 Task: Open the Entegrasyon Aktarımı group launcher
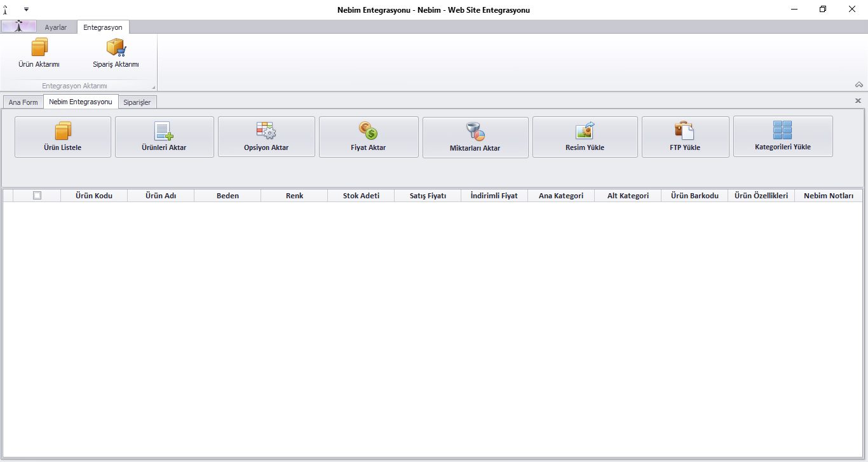pos(153,87)
